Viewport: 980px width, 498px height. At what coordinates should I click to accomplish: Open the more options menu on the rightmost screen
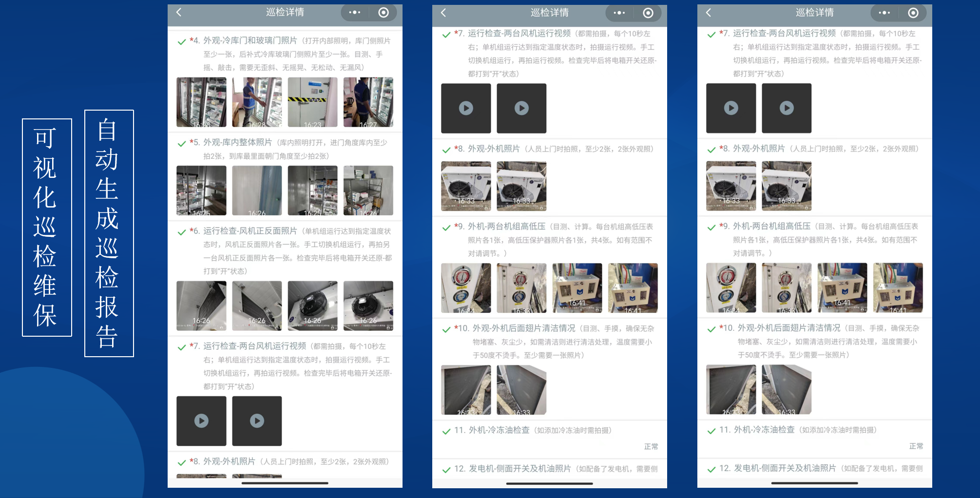[x=884, y=13]
